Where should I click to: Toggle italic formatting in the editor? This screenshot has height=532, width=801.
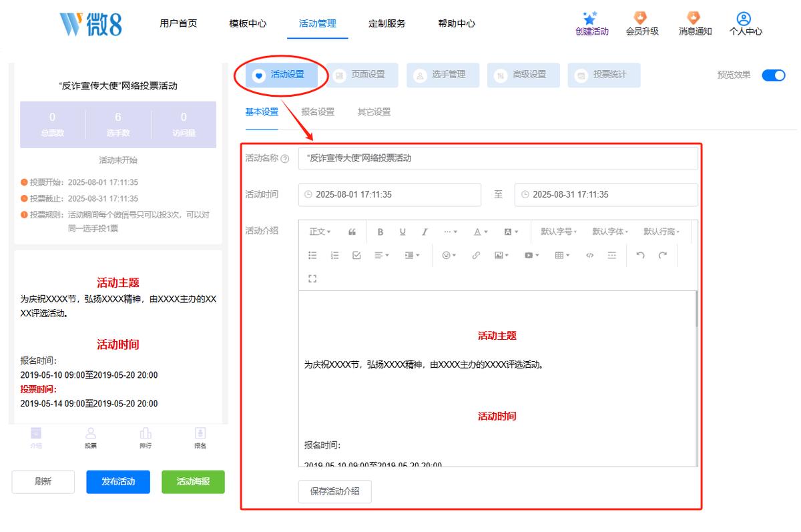425,232
